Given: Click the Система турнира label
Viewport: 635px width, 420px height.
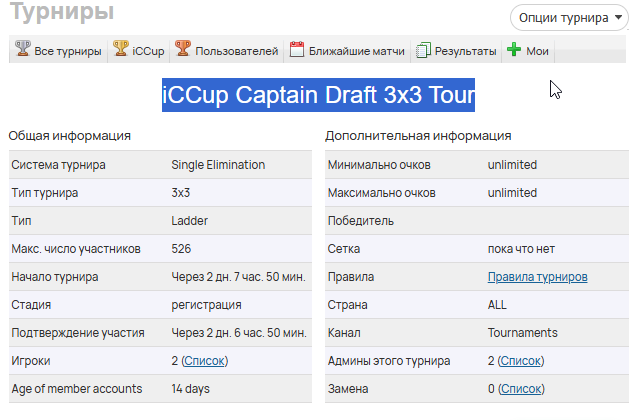Looking at the screenshot, I should click(58, 165).
